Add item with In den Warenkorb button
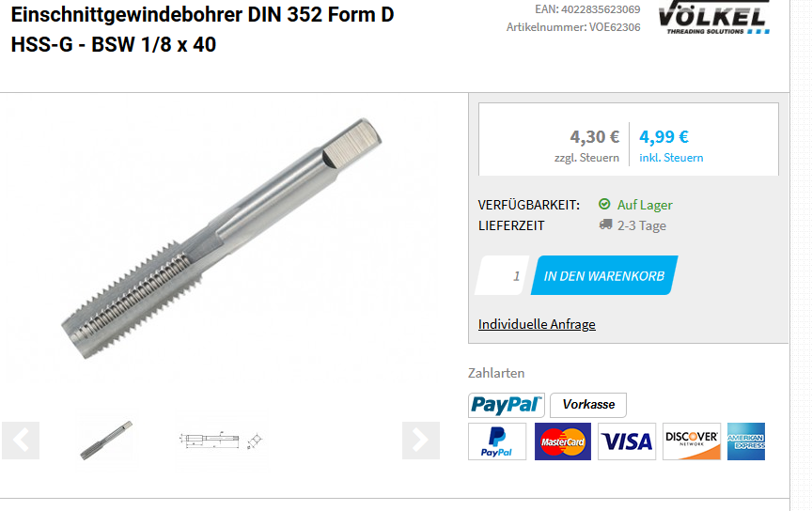This screenshot has width=812, height=511. 604,275
